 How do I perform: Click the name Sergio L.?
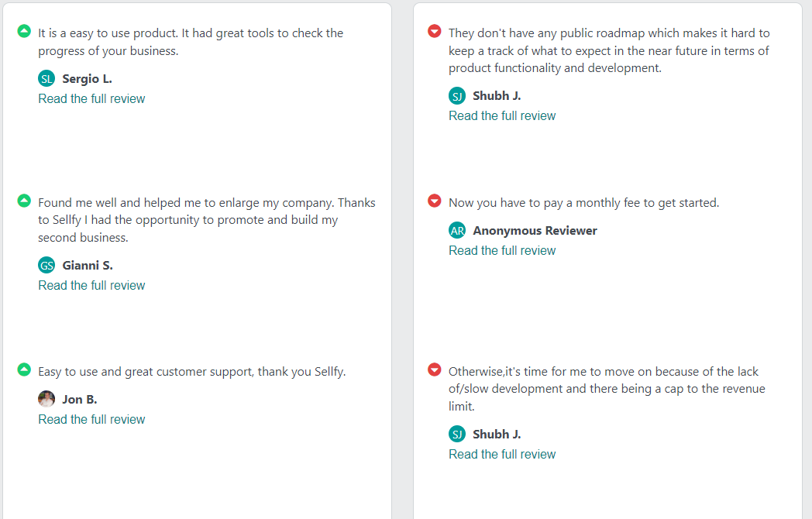87,79
